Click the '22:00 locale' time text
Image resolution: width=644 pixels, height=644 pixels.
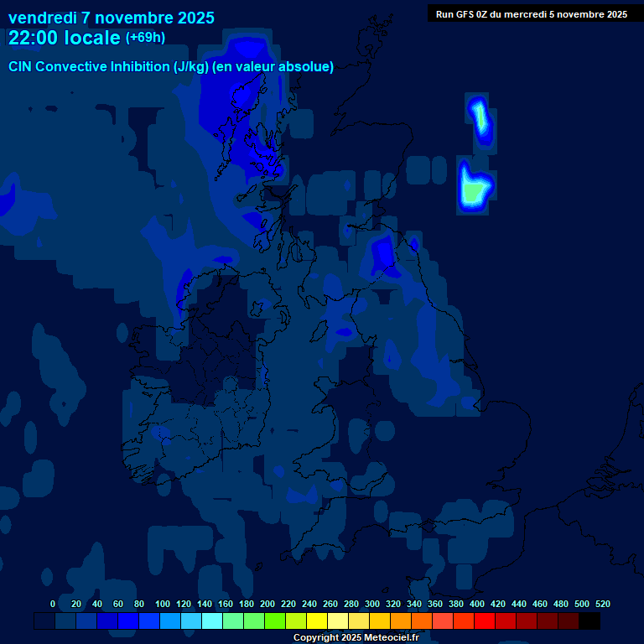click(x=65, y=38)
